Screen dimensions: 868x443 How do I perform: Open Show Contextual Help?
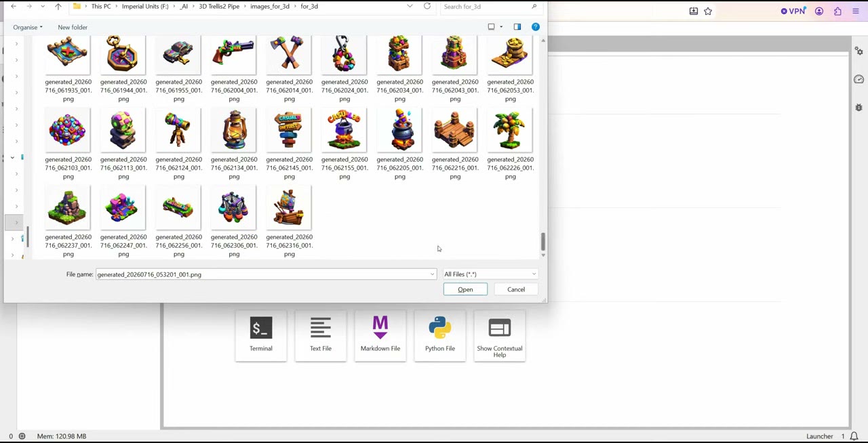[x=500, y=335]
